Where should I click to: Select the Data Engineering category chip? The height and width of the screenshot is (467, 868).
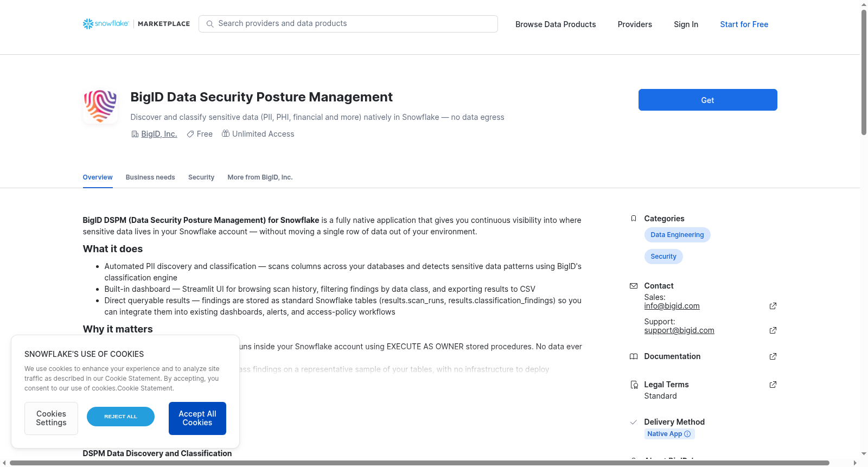(677, 235)
